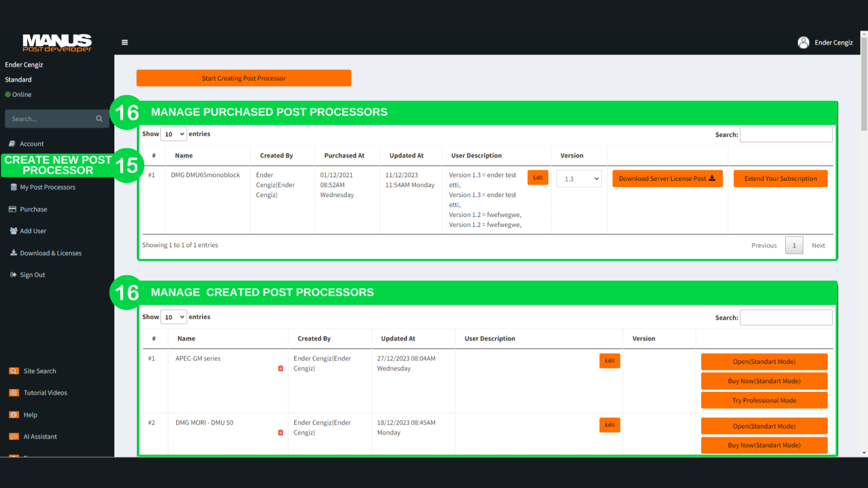The width and height of the screenshot is (868, 488).
Task: Go to My Post Processors menu
Action: (x=47, y=187)
